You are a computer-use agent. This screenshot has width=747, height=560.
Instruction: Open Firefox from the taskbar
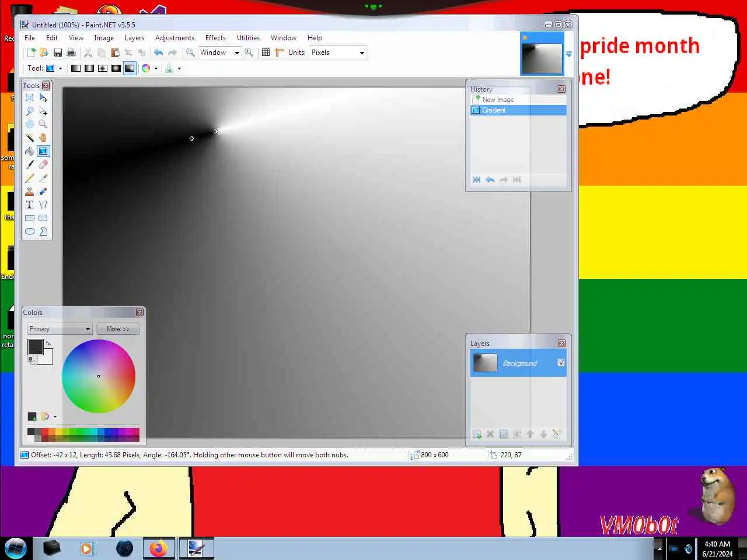click(158, 548)
